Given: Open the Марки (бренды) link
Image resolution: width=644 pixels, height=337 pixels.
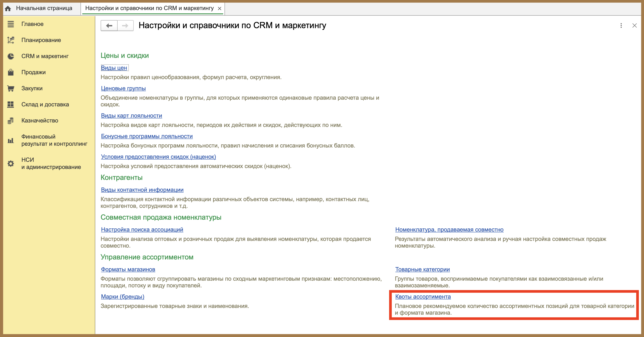Looking at the screenshot, I should coord(123,297).
